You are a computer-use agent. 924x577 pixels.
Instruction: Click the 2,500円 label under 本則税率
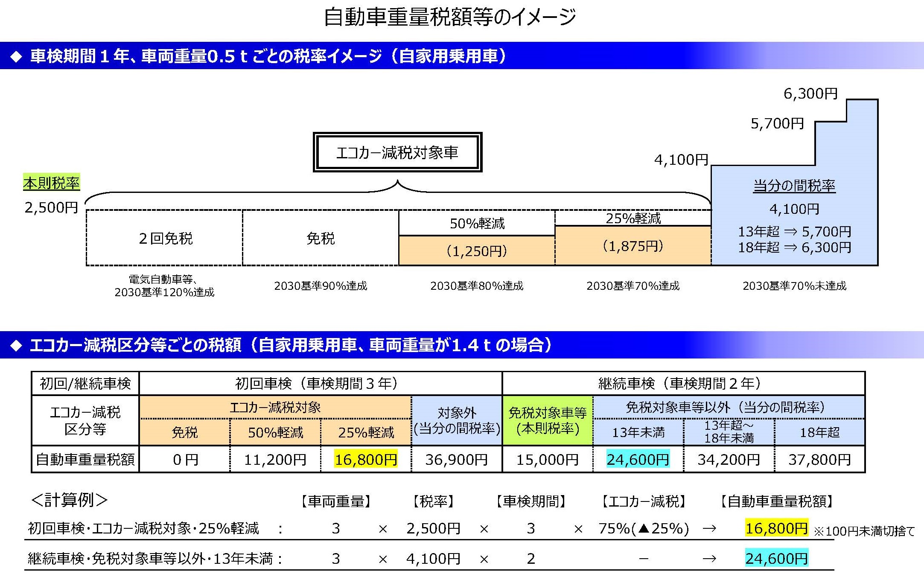[51, 207]
